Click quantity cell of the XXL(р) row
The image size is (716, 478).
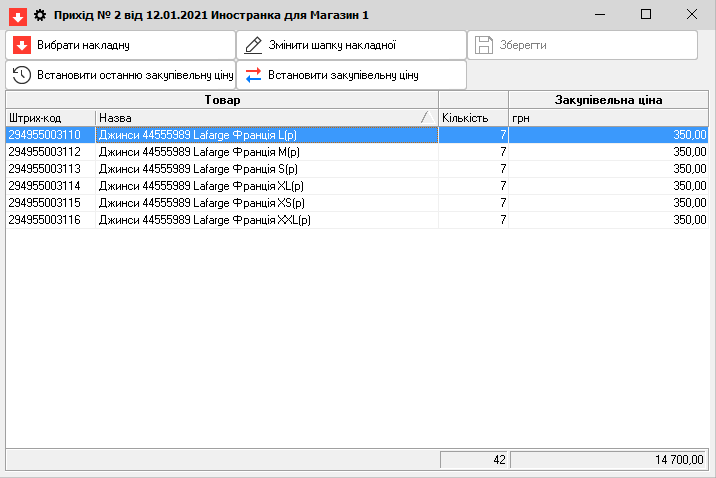click(473, 220)
